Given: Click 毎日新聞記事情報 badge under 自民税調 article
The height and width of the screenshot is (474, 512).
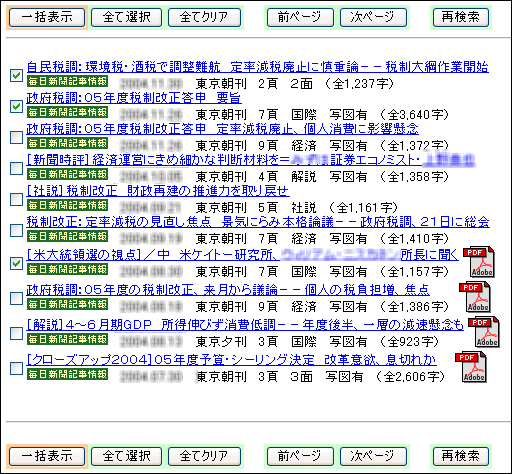Looking at the screenshot, I should pyautogui.click(x=67, y=81).
